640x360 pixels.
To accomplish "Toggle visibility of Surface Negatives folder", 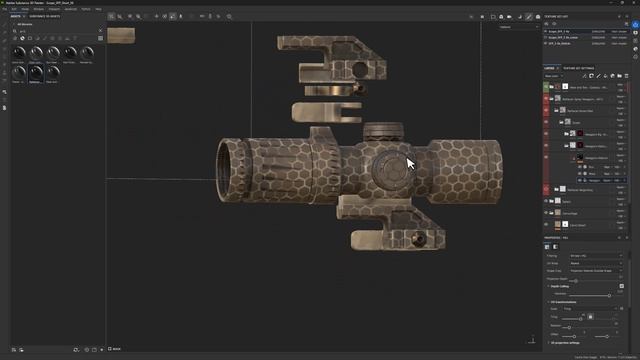I will 546,190.
